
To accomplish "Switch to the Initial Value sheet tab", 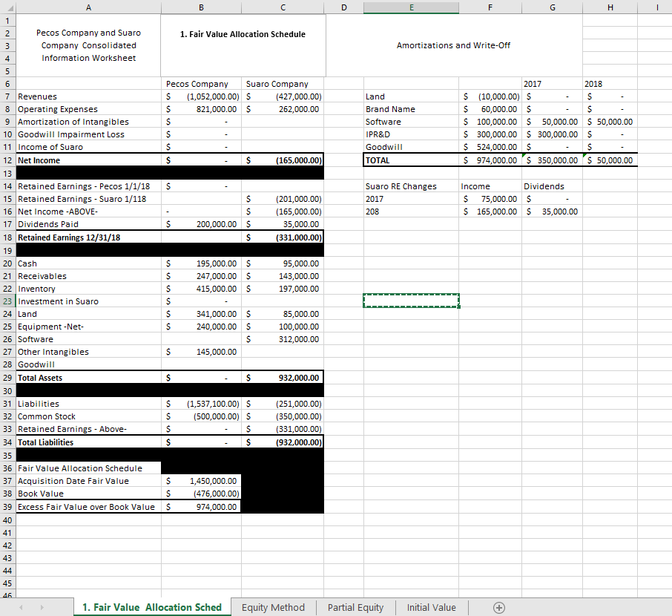I will pyautogui.click(x=431, y=607).
